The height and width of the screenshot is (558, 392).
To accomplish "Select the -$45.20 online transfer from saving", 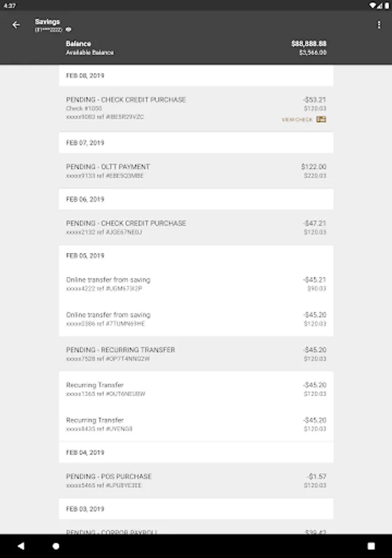I will tap(196, 319).
